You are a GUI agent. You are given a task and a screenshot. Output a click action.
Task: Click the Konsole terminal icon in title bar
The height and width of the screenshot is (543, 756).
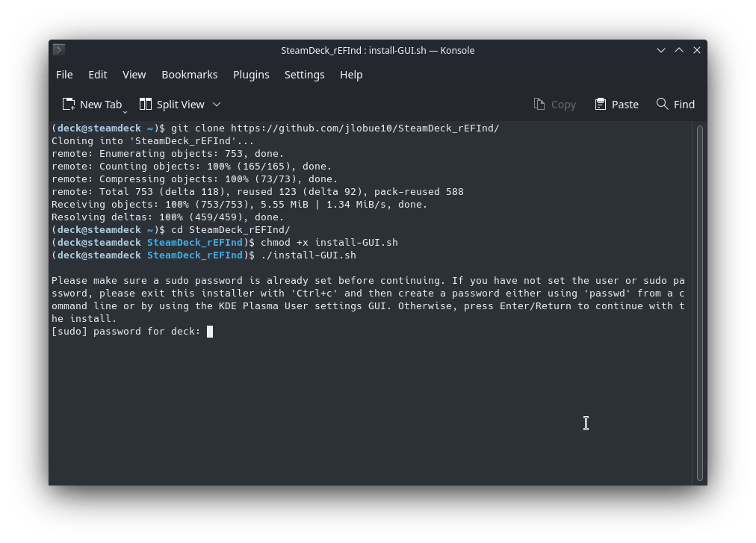coord(59,50)
